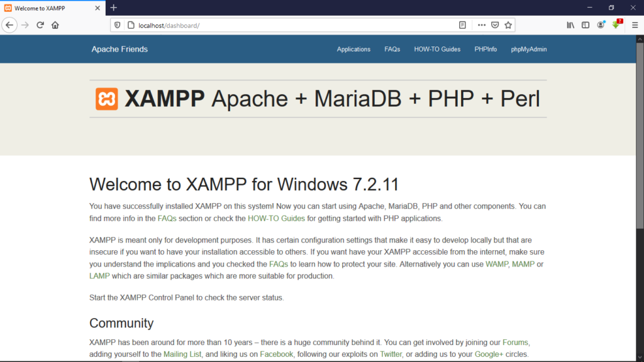The width and height of the screenshot is (644, 362).
Task: Open the Library icon
Action: pos(570,25)
